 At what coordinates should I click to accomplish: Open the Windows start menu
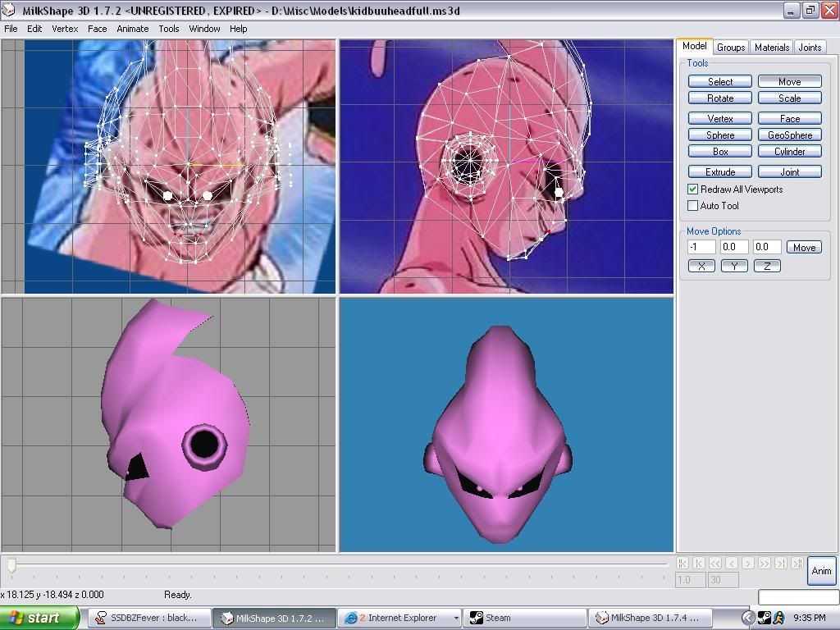[x=39, y=618]
